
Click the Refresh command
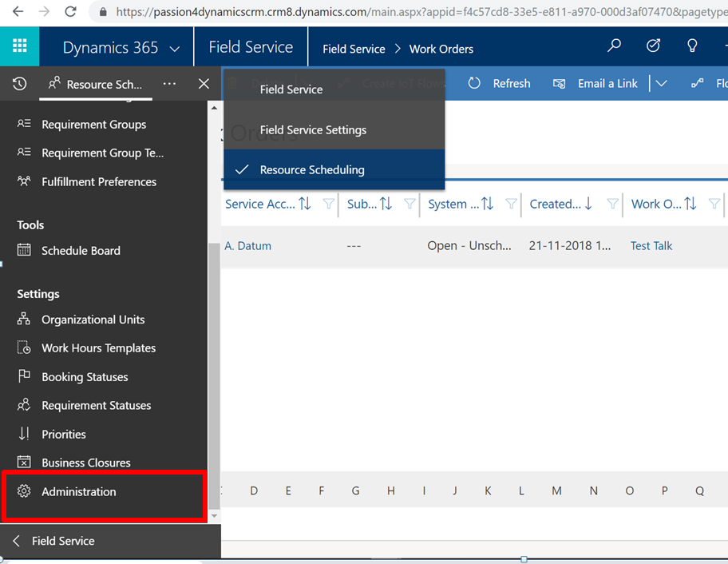499,83
